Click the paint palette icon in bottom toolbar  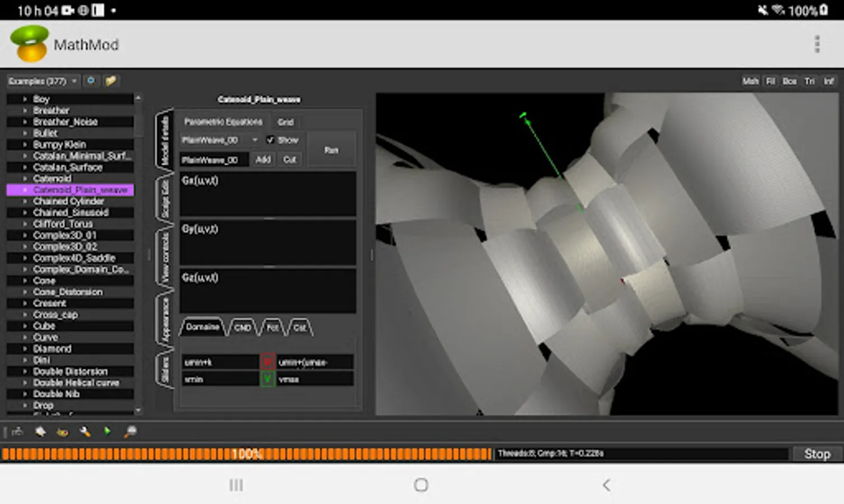pyautogui.click(x=62, y=432)
